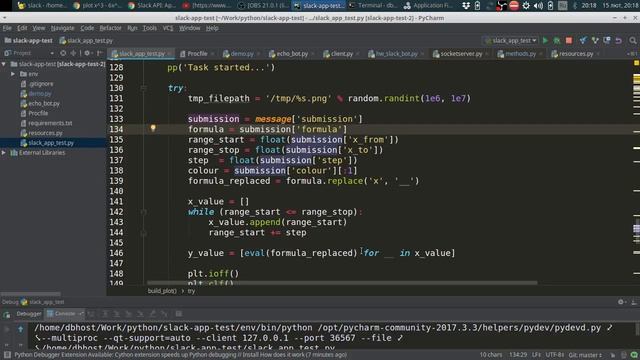
Task: Run slack_app_test with the green play button
Action: (x=545, y=40)
